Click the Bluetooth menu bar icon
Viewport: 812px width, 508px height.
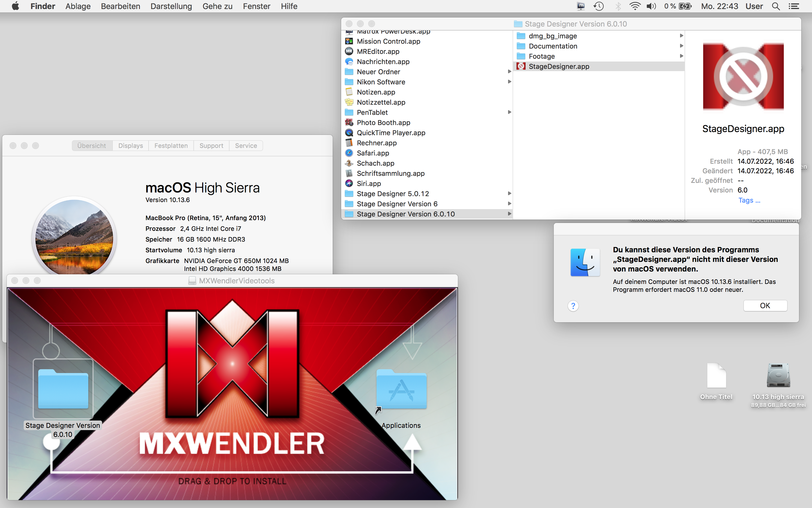(618, 6)
